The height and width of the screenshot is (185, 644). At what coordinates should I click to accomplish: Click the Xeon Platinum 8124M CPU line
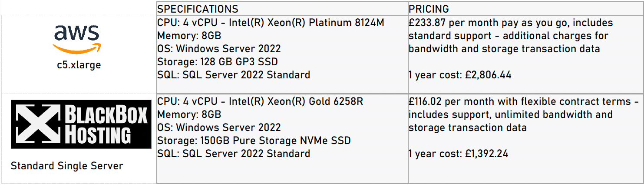pos(271,23)
